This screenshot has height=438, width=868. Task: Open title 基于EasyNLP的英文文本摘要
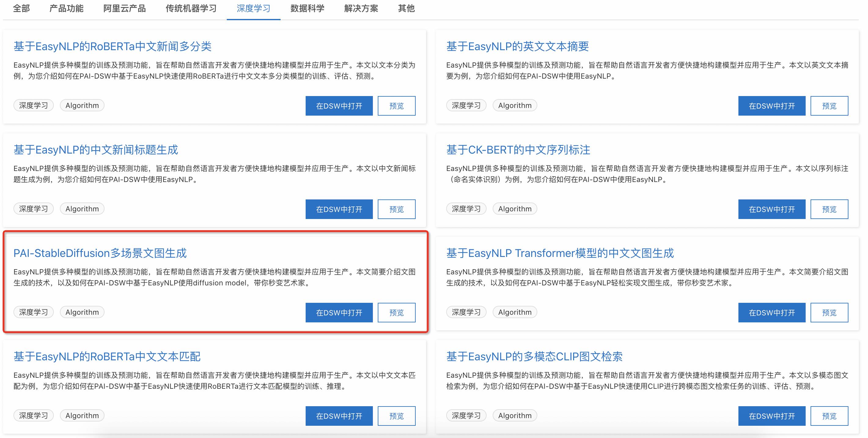point(517,46)
